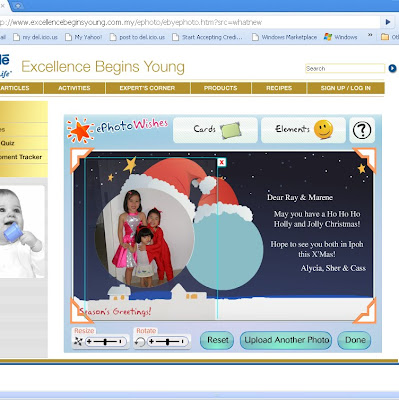The width and height of the screenshot is (399, 400).
Task: Click the Reset button
Action: [217, 340]
